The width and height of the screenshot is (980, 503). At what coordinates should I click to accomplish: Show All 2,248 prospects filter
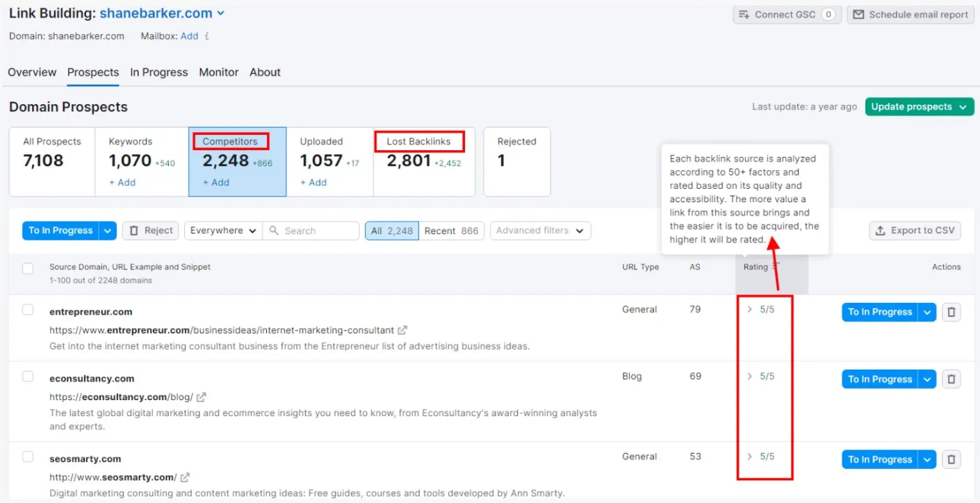(x=392, y=231)
